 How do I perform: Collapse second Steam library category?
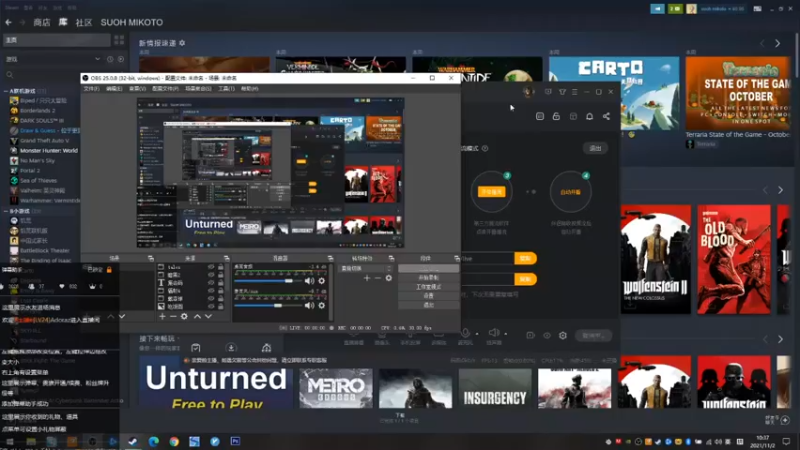[6, 211]
